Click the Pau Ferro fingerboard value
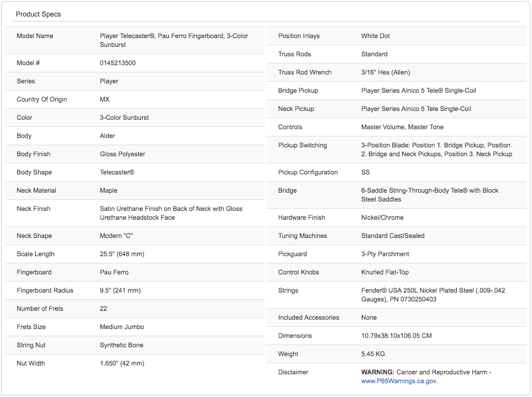 pos(114,272)
